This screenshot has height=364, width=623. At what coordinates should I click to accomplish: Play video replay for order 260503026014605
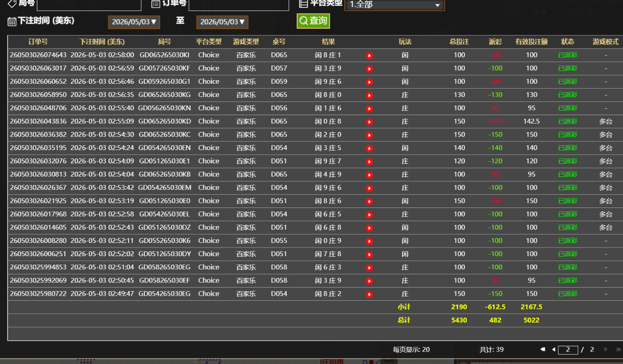click(369, 227)
